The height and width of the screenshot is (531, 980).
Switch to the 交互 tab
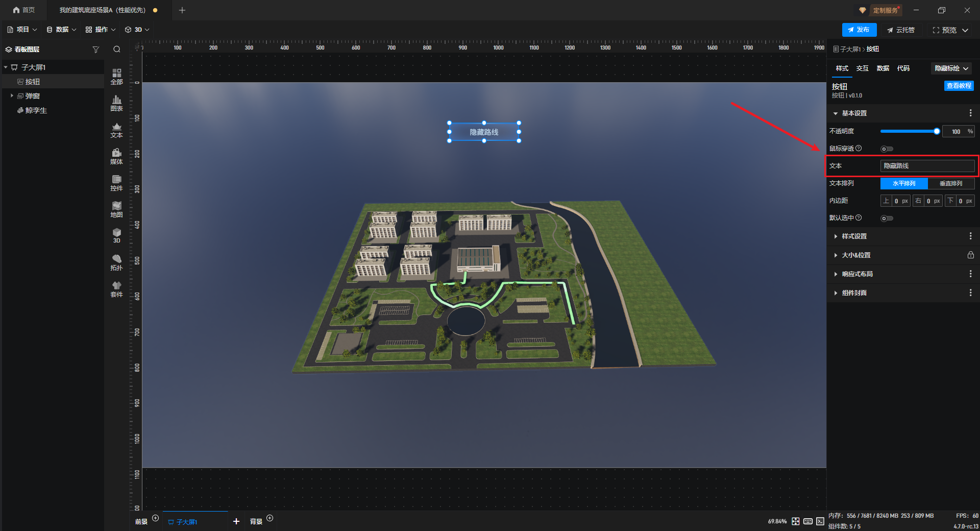coord(862,68)
